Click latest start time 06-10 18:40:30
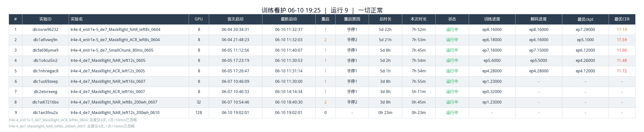The height and width of the screenshot is (132, 644). (x=289, y=102)
